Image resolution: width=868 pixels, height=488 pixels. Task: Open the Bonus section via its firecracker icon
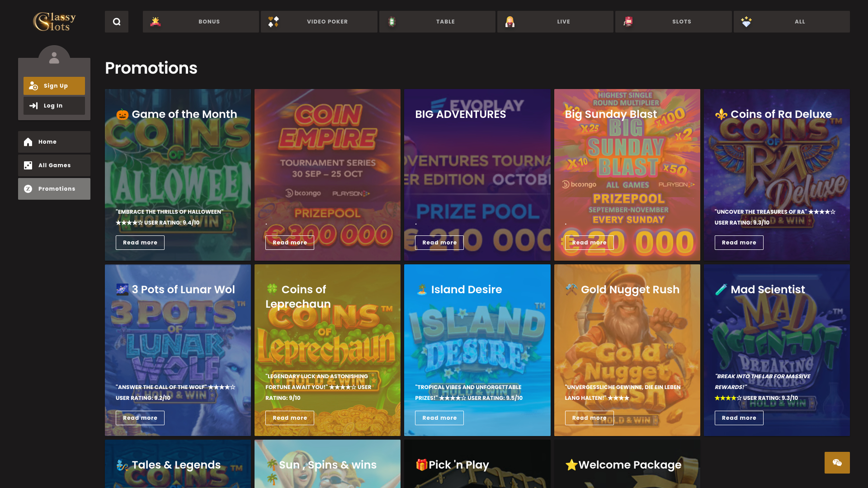click(155, 21)
